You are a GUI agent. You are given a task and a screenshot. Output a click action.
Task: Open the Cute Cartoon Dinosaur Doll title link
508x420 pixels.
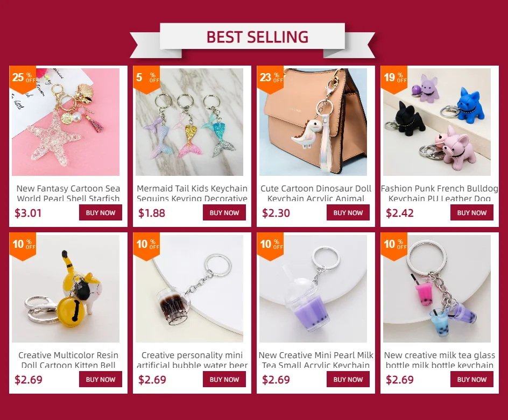click(316, 193)
